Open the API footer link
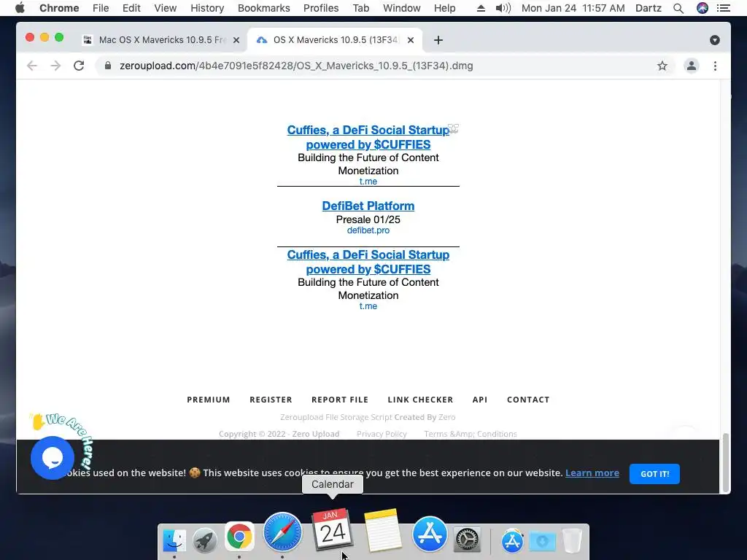Image resolution: width=747 pixels, height=560 pixels. point(480,400)
